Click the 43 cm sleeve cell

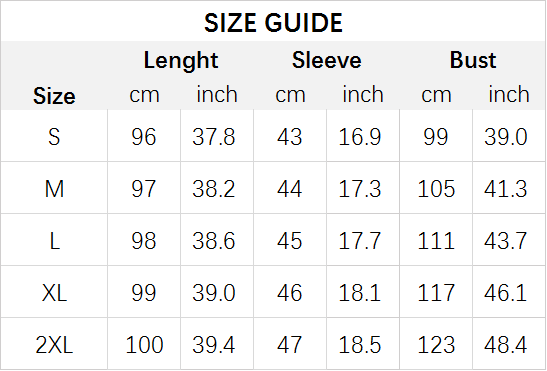pyautogui.click(x=290, y=137)
